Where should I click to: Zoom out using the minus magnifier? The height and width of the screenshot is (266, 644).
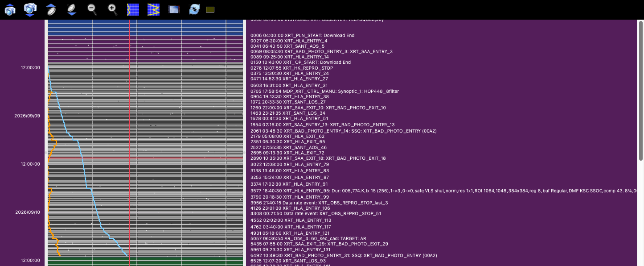[92, 9]
